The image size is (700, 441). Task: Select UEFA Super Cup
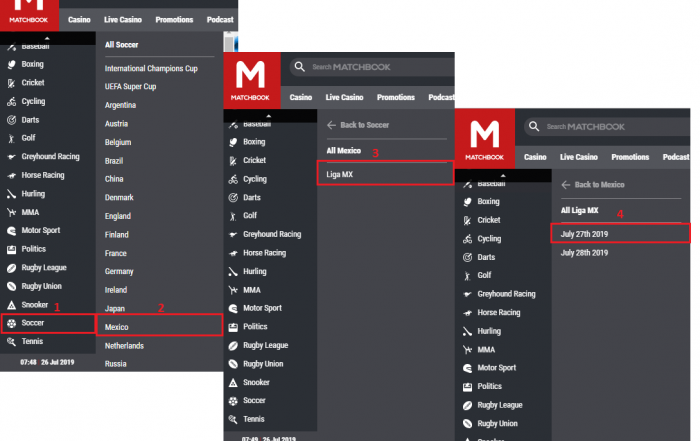coord(130,87)
